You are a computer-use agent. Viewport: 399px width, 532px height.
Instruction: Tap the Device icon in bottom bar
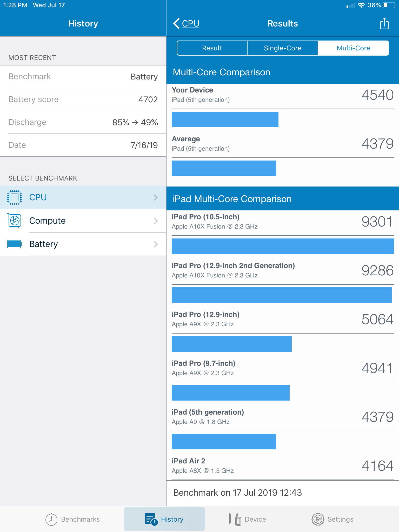point(235,519)
